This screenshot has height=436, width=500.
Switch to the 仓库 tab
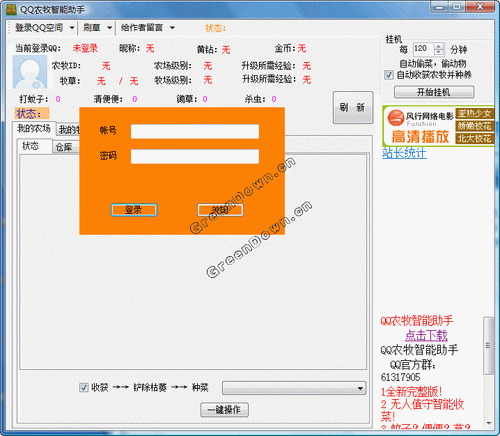click(x=65, y=147)
